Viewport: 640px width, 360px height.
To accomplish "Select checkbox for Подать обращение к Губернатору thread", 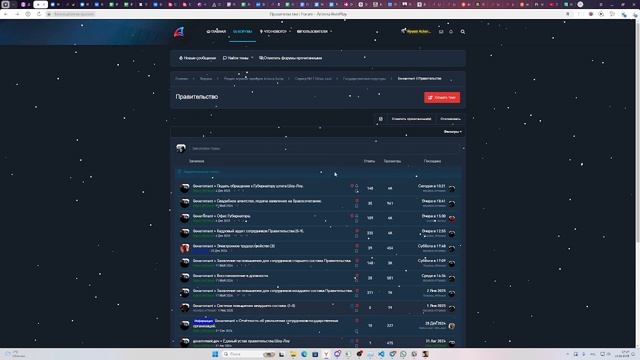I will [356, 191].
